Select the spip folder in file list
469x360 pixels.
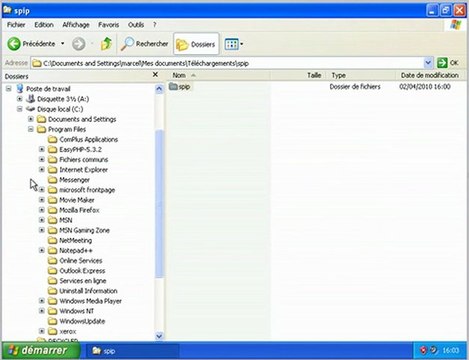pos(180,87)
